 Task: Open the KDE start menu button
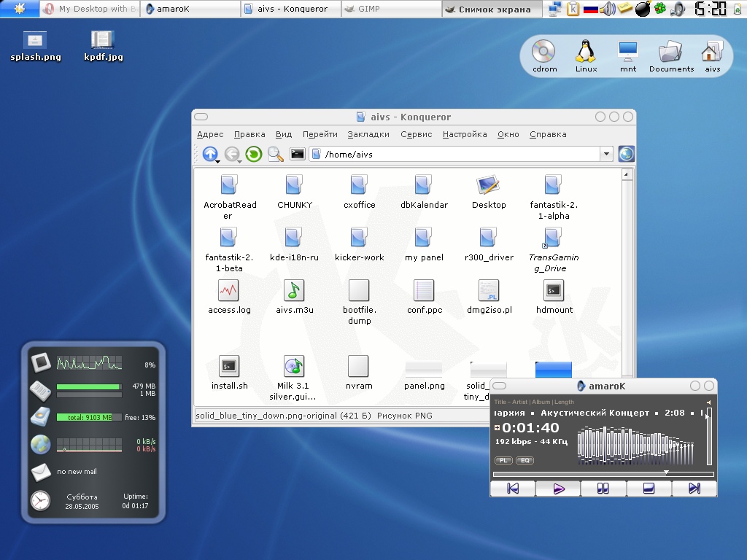click(x=20, y=8)
